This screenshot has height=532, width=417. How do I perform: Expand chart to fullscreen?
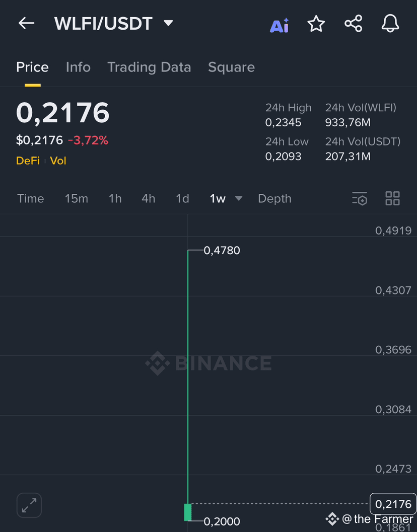[x=29, y=505]
